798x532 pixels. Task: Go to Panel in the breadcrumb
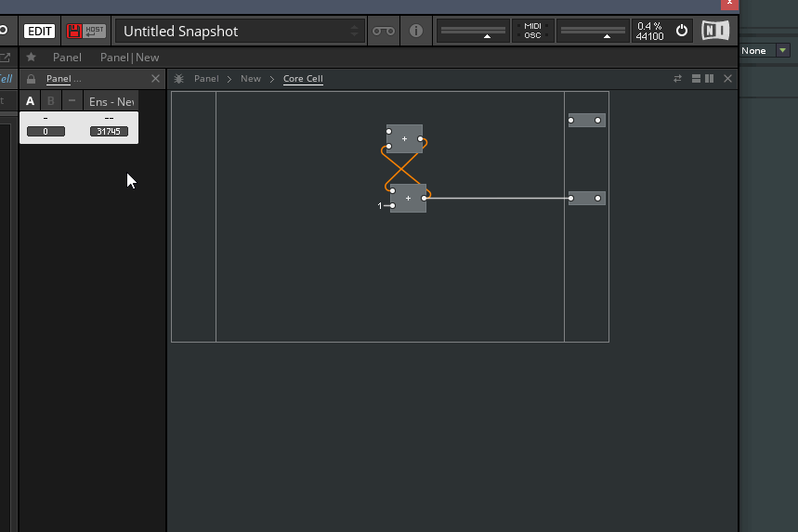pos(206,79)
